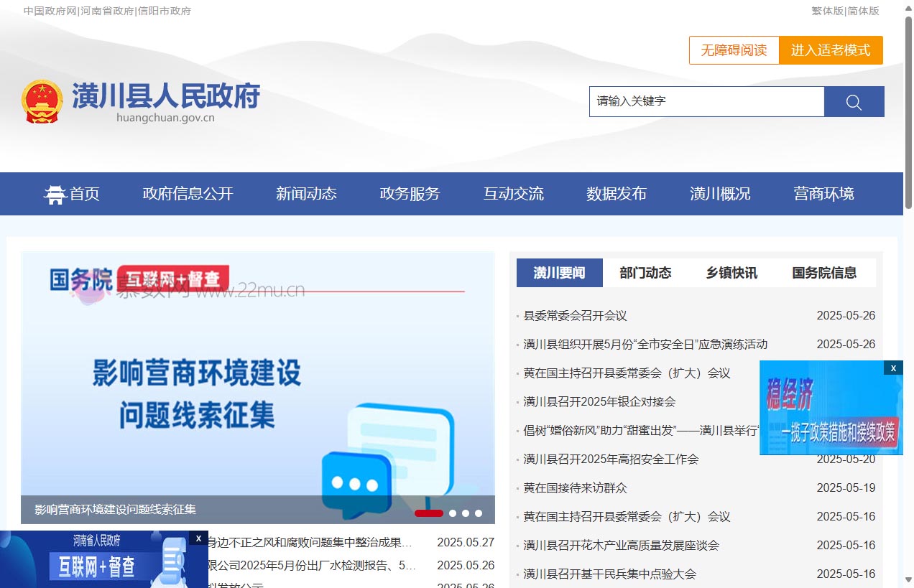Jump to the last carousel slide dot
Image resolution: width=914 pixels, height=588 pixels.
point(479,513)
